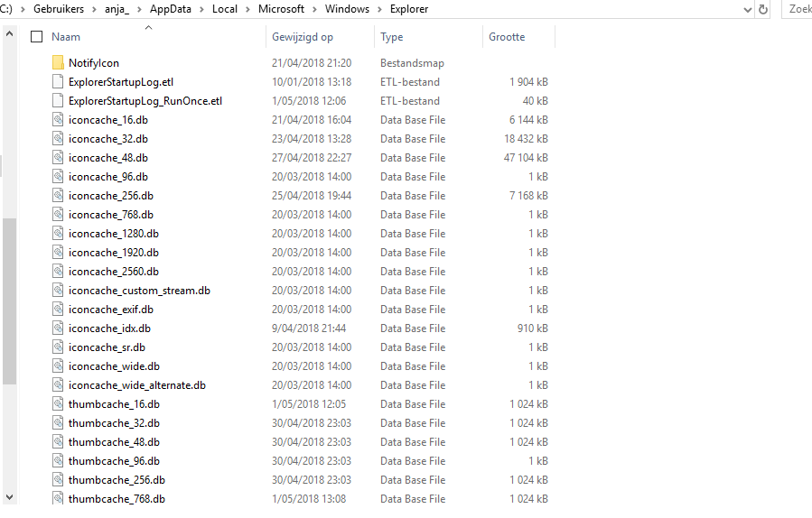Go to anja_ in the breadcrumb path

point(117,9)
